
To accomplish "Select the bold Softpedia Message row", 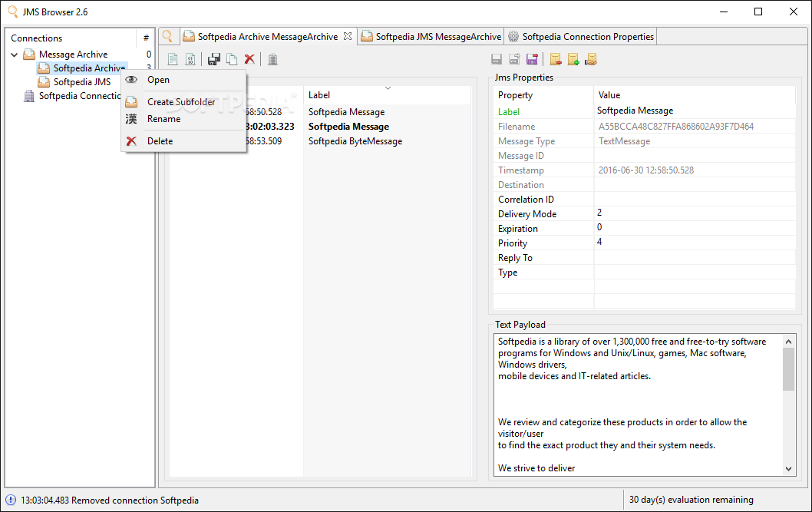I will click(x=348, y=127).
